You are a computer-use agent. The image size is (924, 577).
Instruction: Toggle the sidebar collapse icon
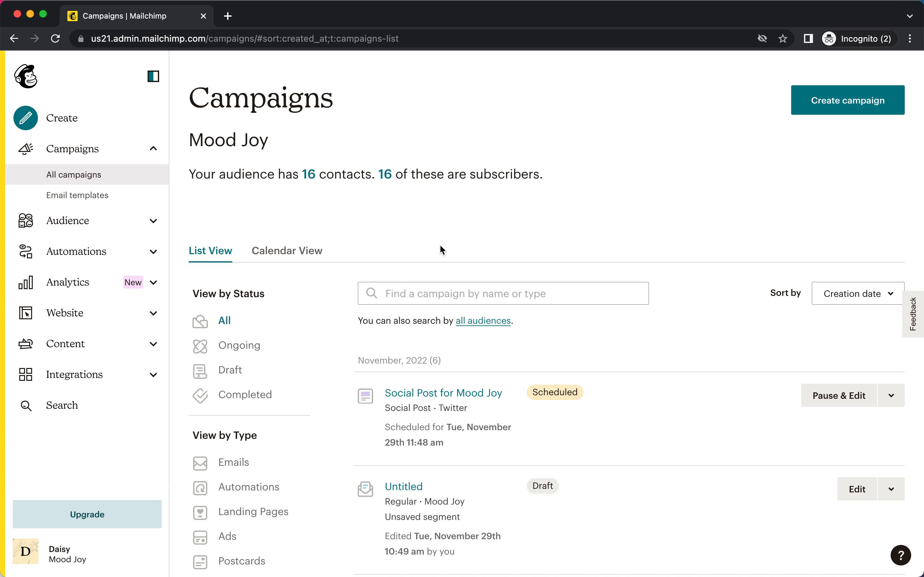(153, 76)
